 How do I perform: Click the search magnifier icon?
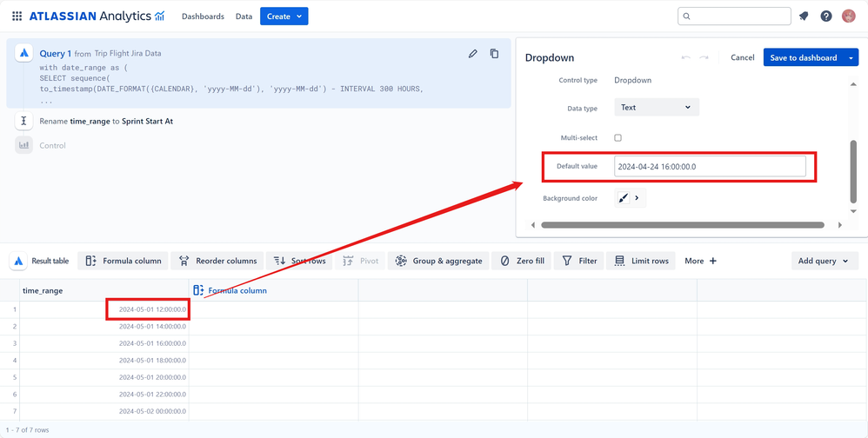tap(687, 17)
